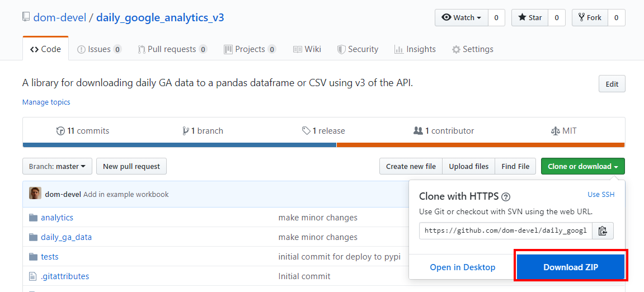Click the fork count next to Fork
The height and width of the screenshot is (292, 644).
617,18
